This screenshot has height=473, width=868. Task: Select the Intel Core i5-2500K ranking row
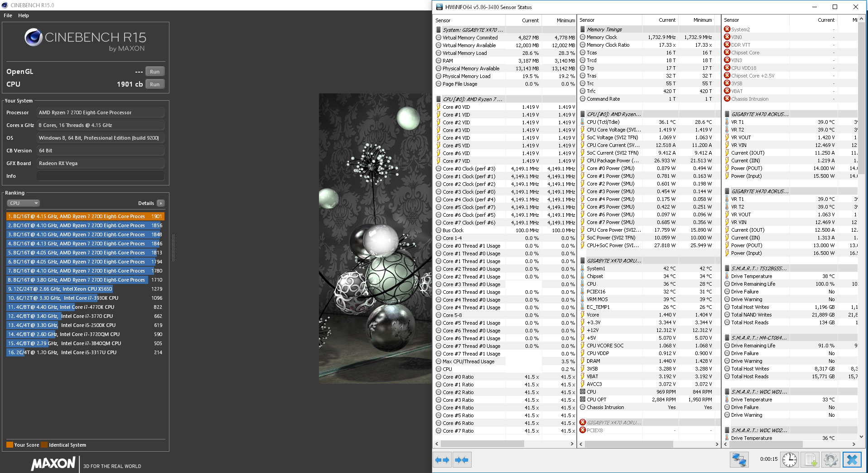point(85,325)
